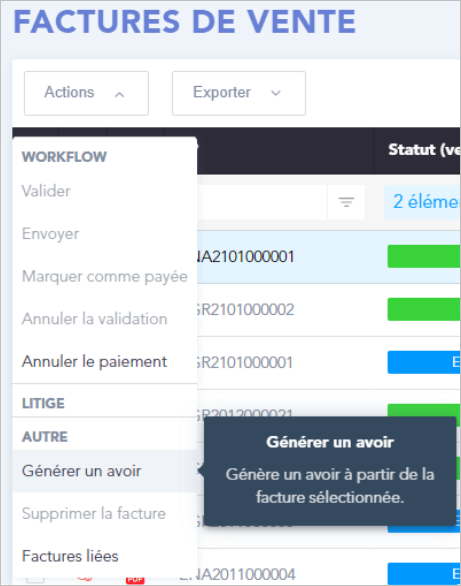The width and height of the screenshot is (461, 586).
Task: Choose 'Générer un avoir' from menu
Action: (105, 471)
